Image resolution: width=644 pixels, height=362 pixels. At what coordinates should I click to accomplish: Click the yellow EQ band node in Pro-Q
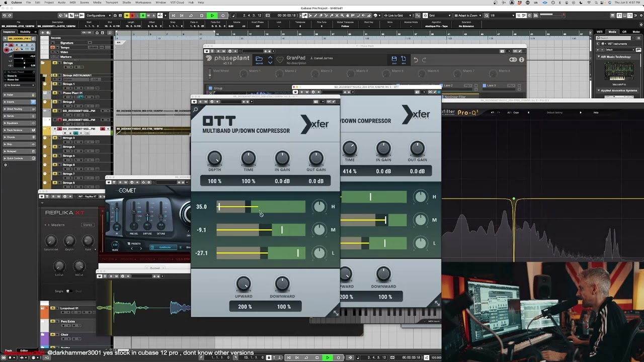pyautogui.click(x=514, y=200)
